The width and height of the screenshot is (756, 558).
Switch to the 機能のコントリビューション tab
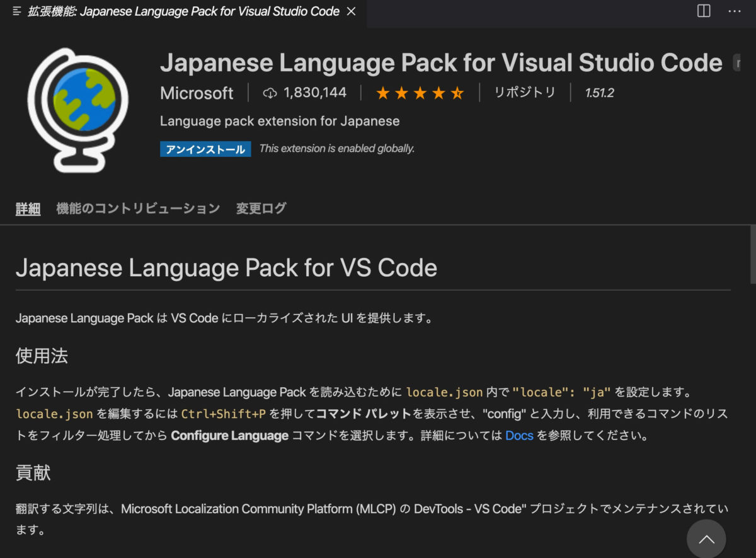click(138, 209)
